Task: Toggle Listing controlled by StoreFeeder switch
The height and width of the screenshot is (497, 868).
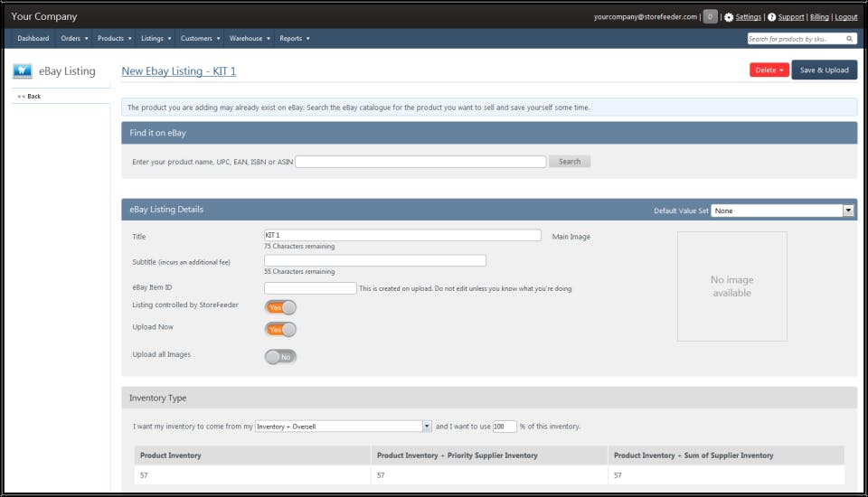Action: pyautogui.click(x=280, y=307)
